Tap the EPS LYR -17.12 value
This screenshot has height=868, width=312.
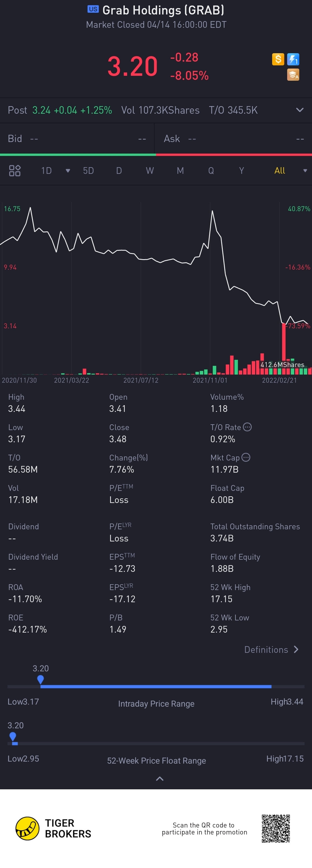122,599
